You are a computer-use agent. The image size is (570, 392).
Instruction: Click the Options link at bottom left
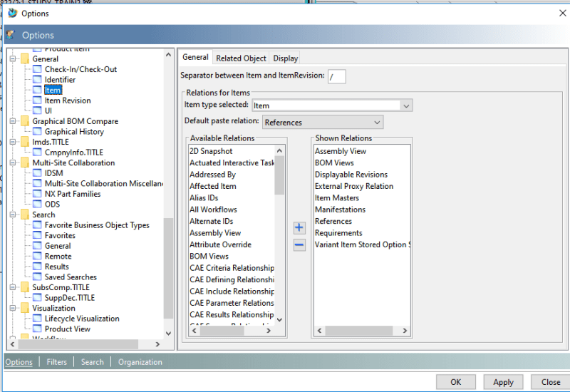(x=19, y=362)
